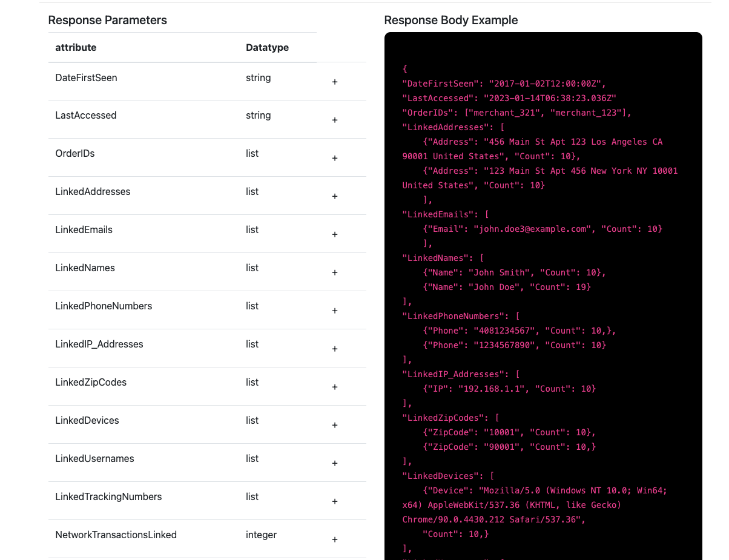Click the LinkedIP_Addresses attribute name
Viewport: 729px width, 560px height.
(x=99, y=344)
